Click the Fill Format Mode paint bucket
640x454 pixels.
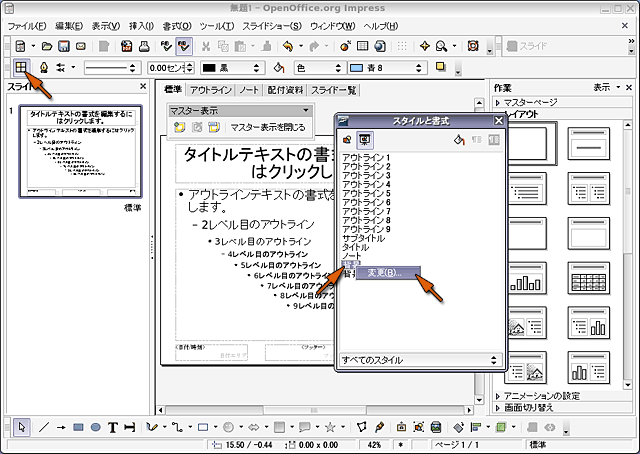point(459,140)
